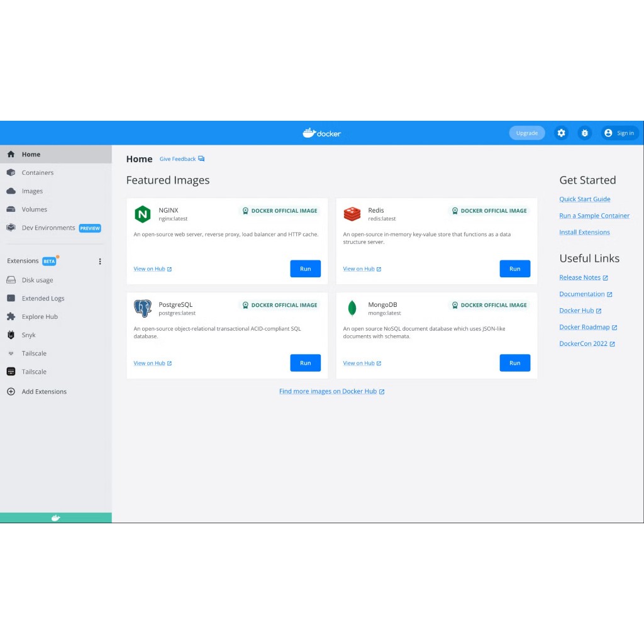Switch to the Images section
This screenshot has width=644, height=644.
click(x=32, y=191)
